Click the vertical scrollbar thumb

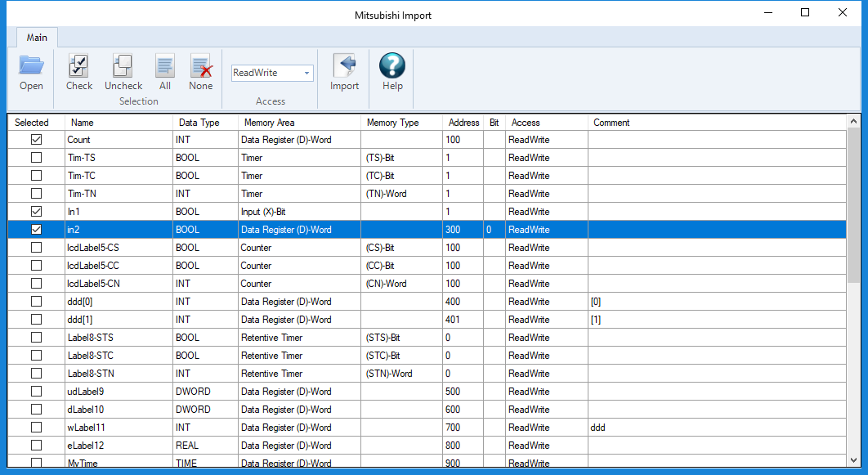[853, 205]
